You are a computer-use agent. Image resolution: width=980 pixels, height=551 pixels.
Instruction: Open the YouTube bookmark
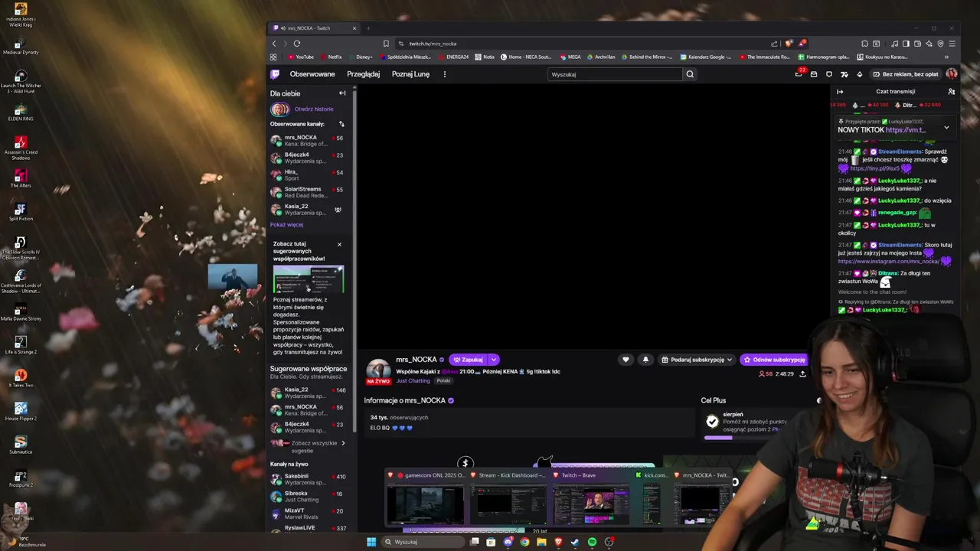[301, 57]
